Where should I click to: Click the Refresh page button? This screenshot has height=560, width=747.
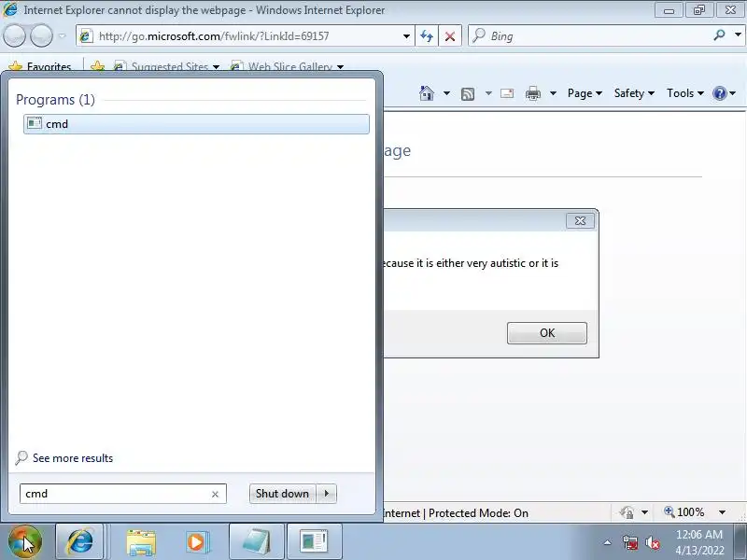click(427, 36)
